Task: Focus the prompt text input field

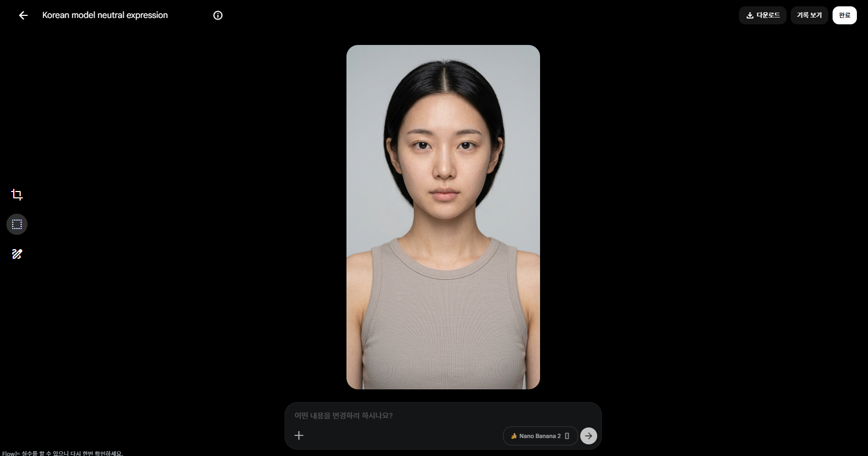Action: (443, 415)
